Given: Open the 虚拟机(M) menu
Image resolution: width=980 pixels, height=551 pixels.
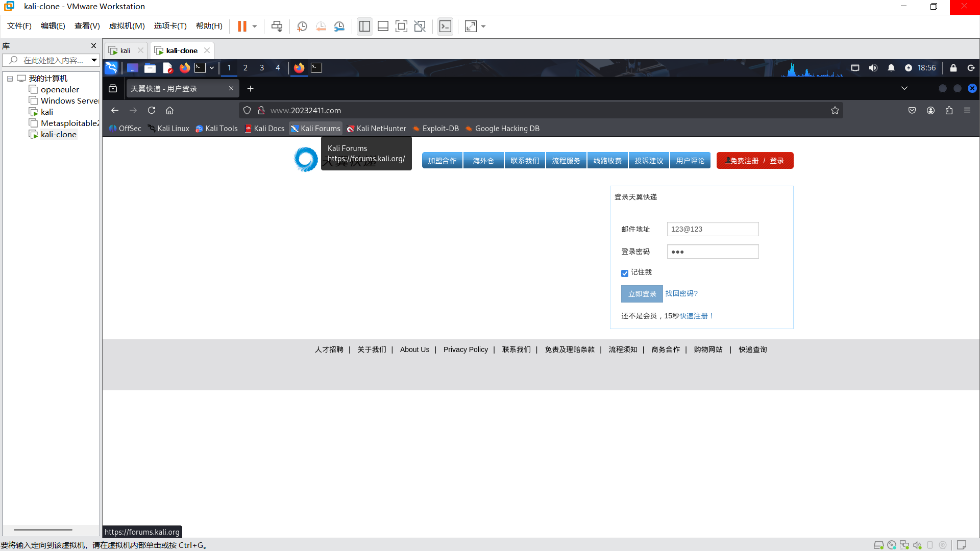Looking at the screenshot, I should point(127,26).
